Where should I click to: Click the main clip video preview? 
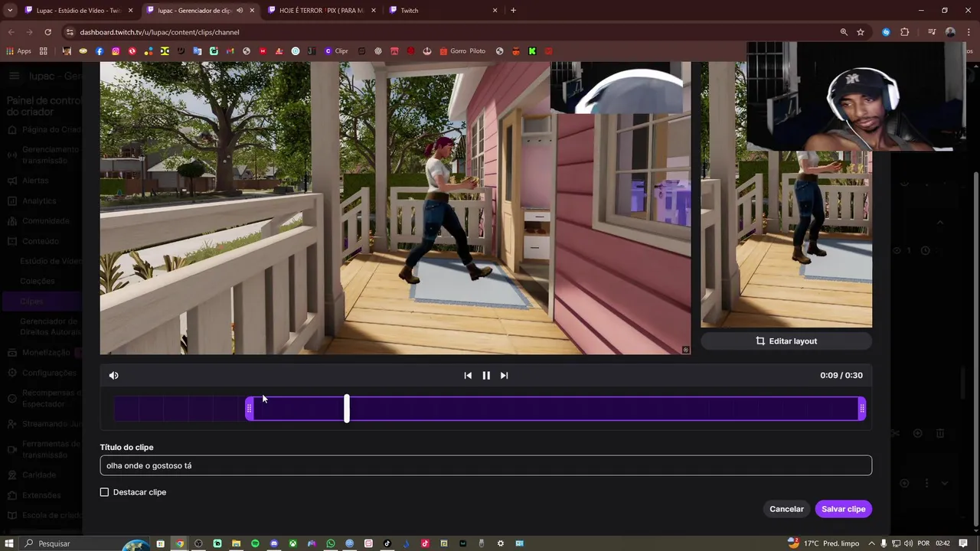395,208
